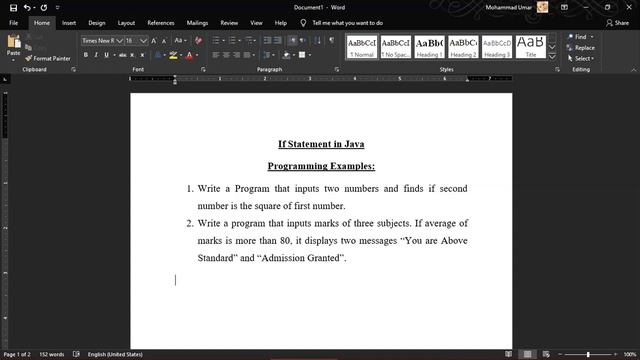Select the No Spacing style
This screenshot has height=360, width=640.
point(396,47)
